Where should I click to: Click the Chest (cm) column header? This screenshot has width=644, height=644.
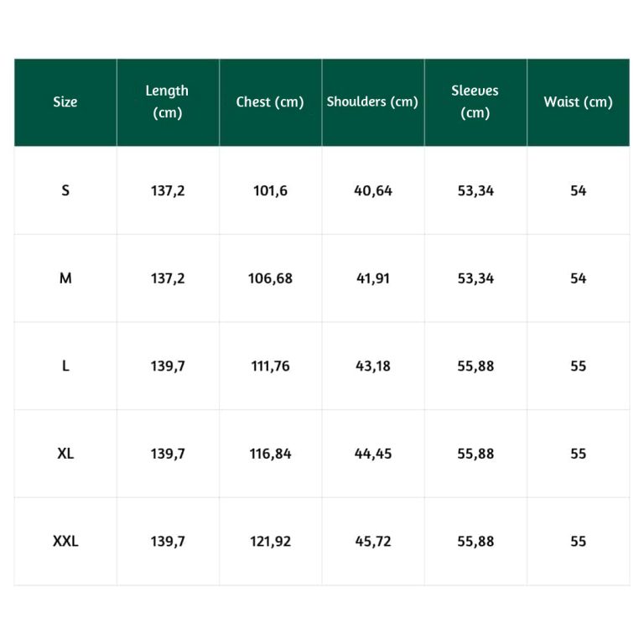(x=270, y=101)
